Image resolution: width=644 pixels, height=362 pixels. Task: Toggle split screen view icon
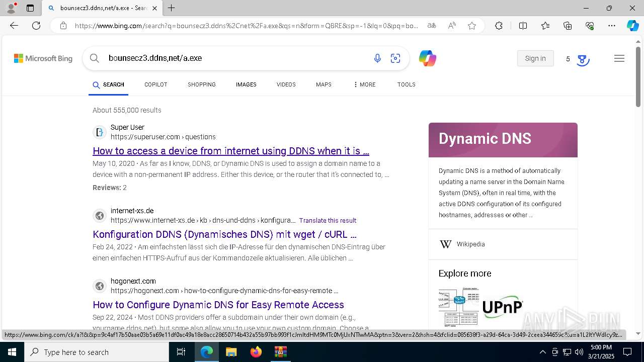tap(523, 26)
